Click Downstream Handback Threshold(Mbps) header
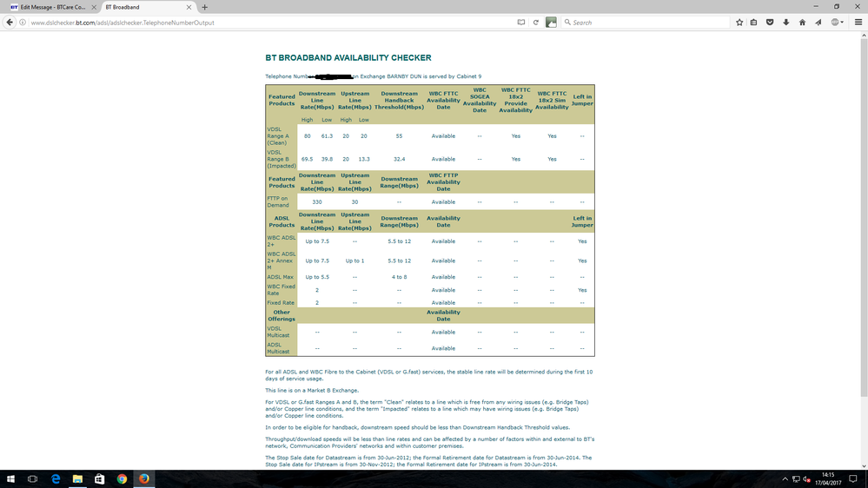 tap(399, 100)
